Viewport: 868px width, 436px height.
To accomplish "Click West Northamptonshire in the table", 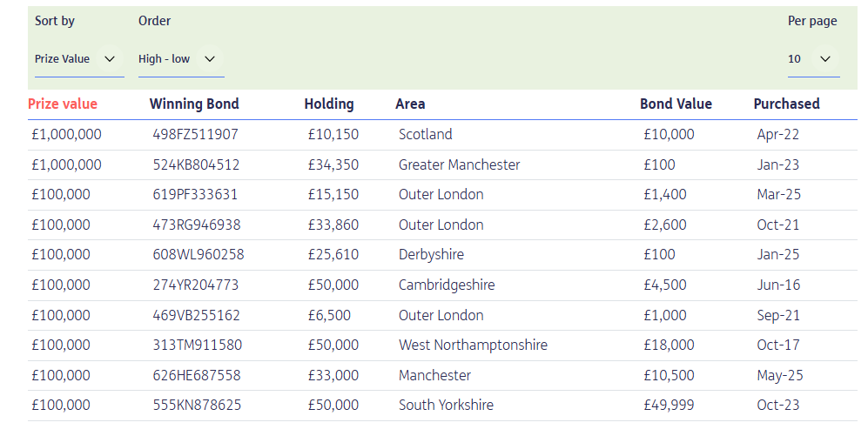I will click(x=473, y=345).
